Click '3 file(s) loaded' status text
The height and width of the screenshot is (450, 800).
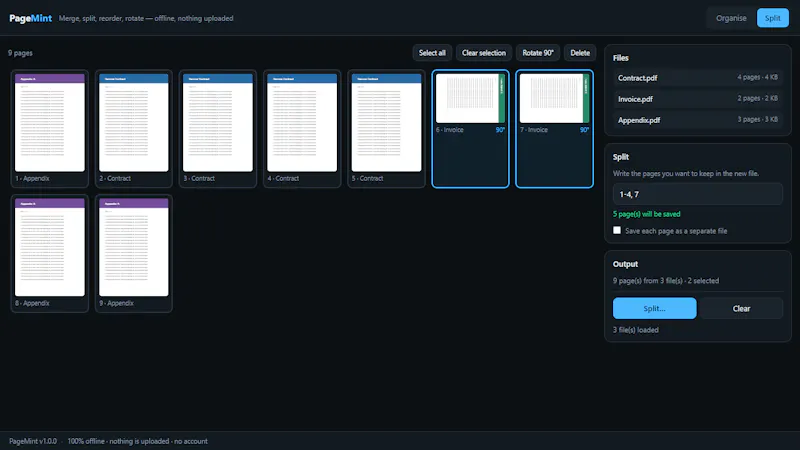tap(636, 330)
